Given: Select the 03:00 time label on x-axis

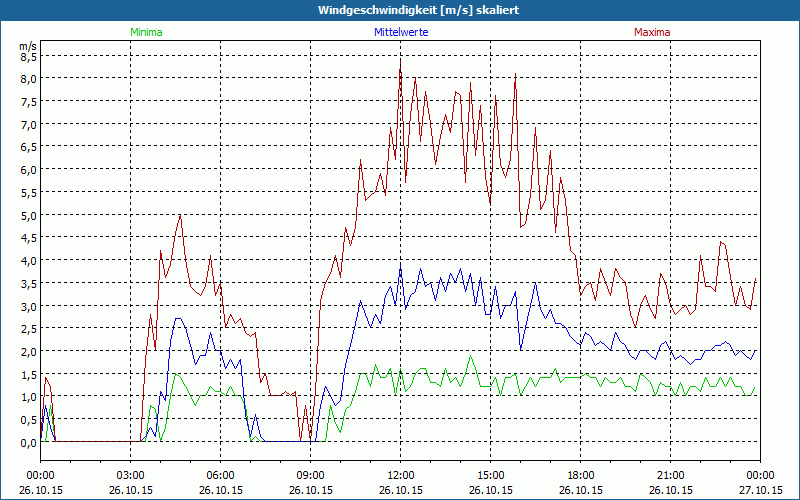Looking at the screenshot, I should click(x=131, y=475).
